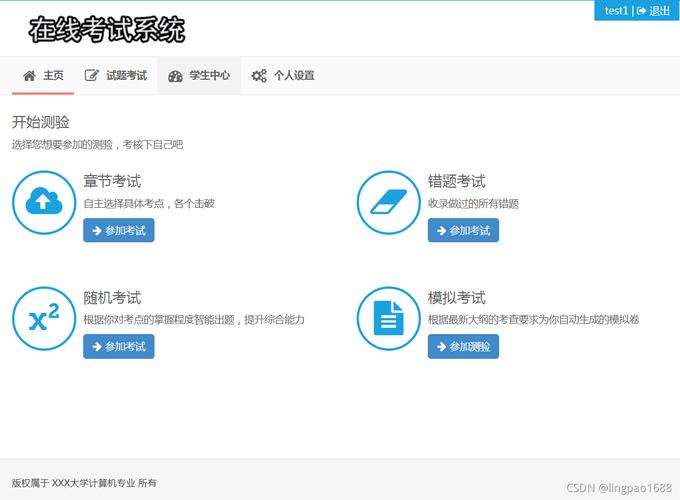
Task: Click the document icon for 模拟考试
Action: point(389,318)
